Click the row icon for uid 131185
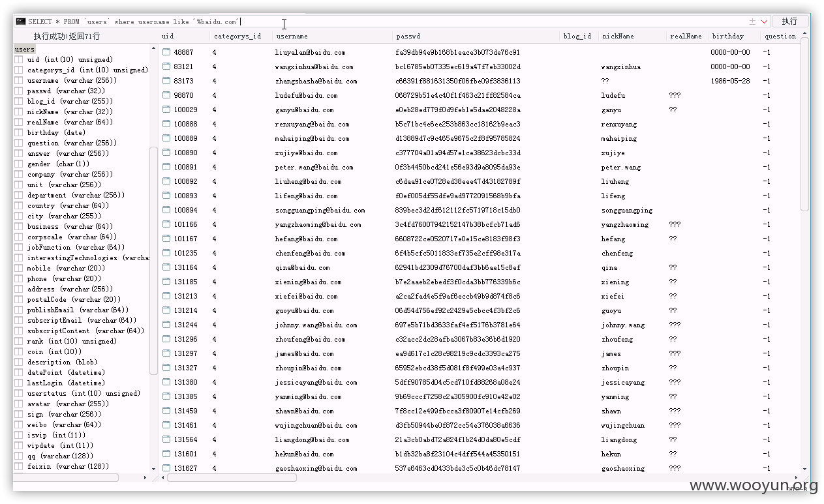Screen dimensions: 824x504 coord(166,282)
